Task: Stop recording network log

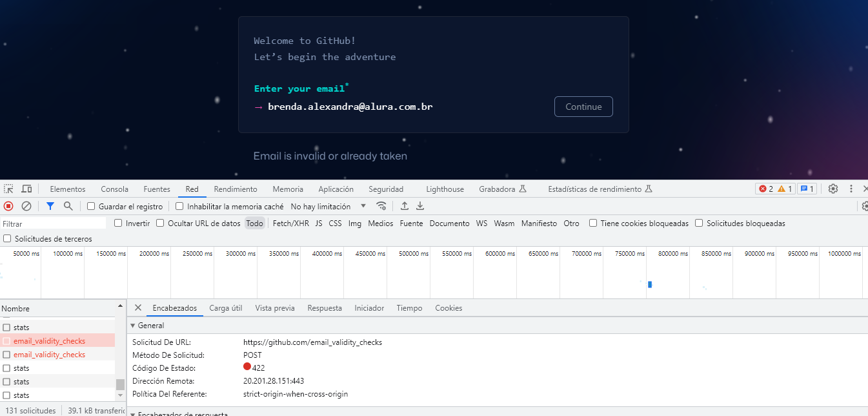Action: click(8, 206)
